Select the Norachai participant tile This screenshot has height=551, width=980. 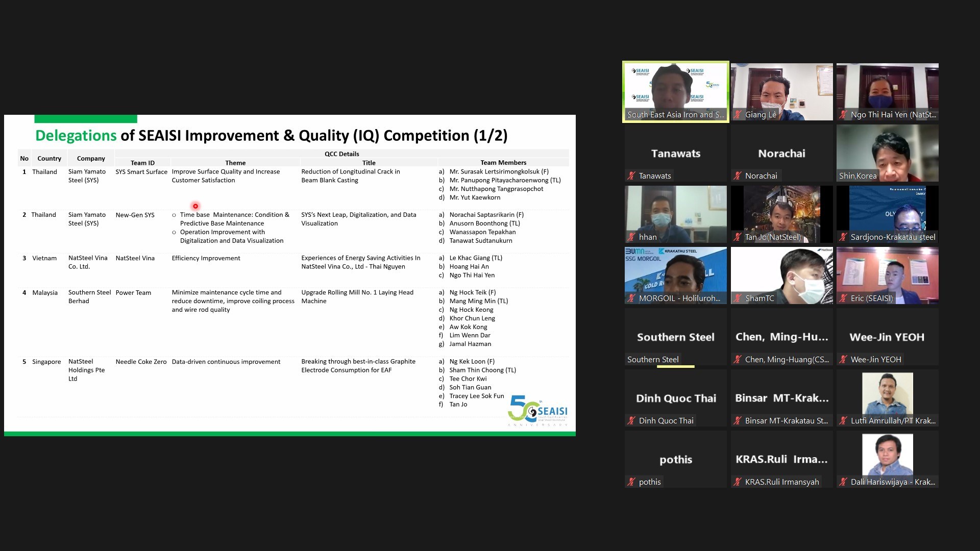781,153
